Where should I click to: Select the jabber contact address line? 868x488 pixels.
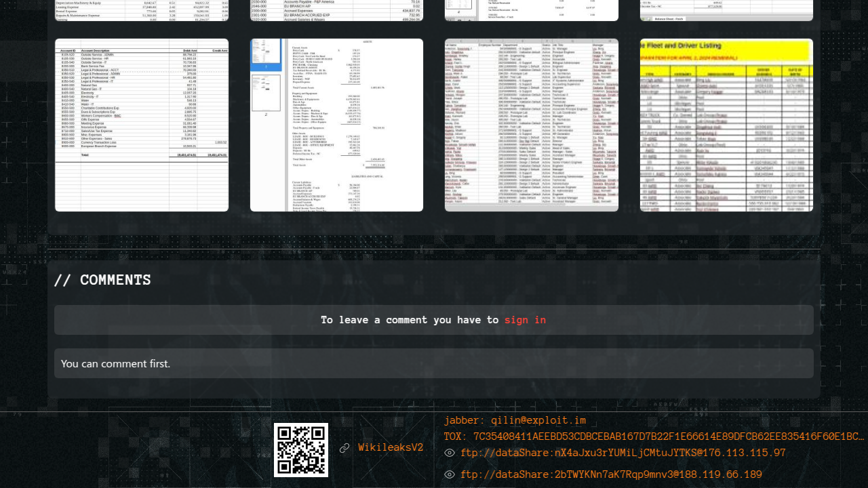(515, 421)
